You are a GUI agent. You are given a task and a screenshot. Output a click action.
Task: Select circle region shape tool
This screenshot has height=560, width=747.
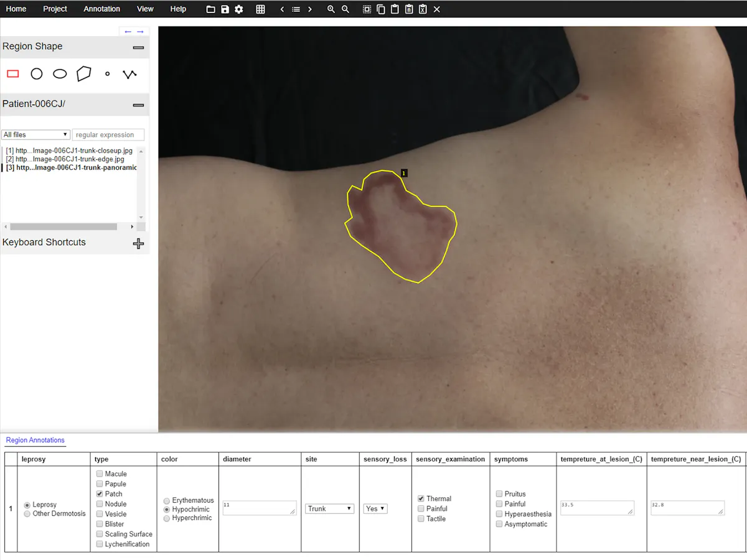(x=37, y=74)
